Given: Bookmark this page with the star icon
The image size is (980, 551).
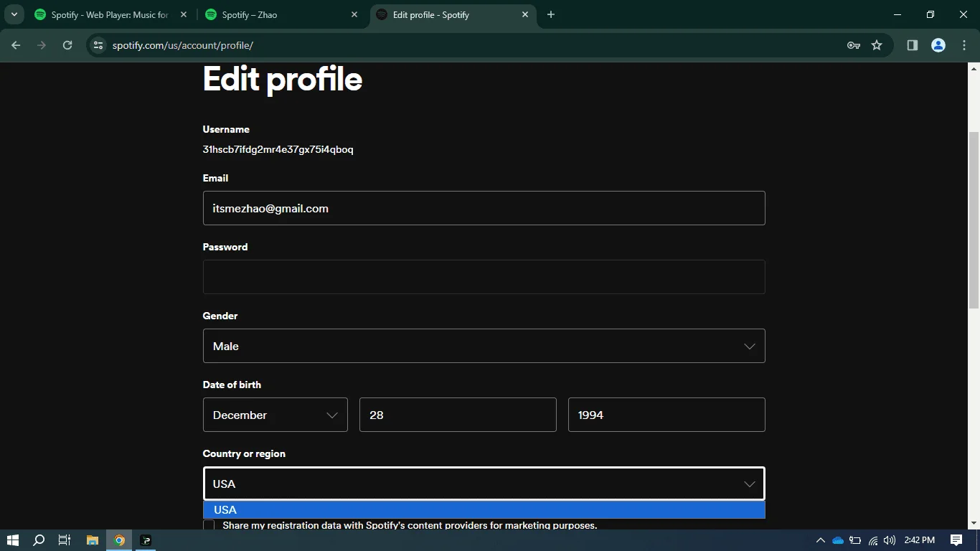Looking at the screenshot, I should pos(877,45).
